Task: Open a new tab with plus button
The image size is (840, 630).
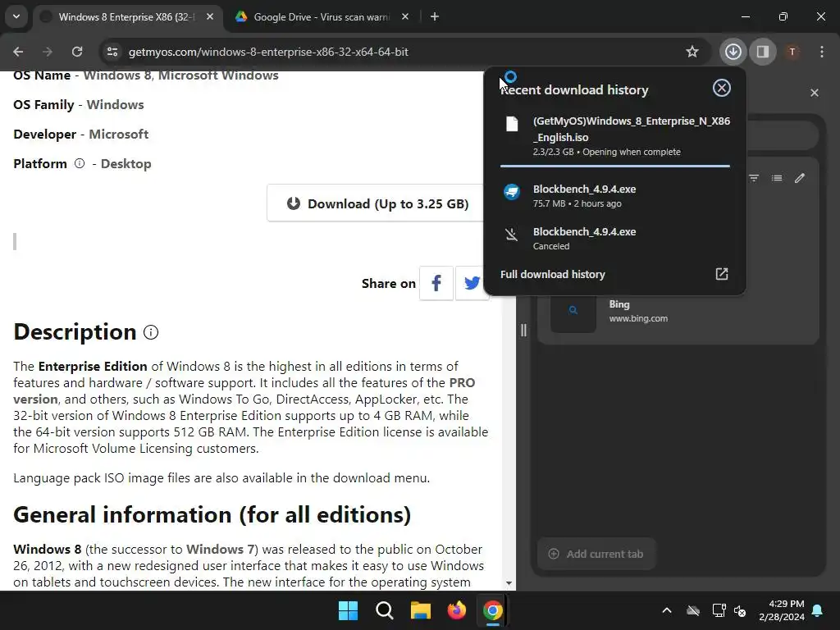Action: click(x=435, y=16)
